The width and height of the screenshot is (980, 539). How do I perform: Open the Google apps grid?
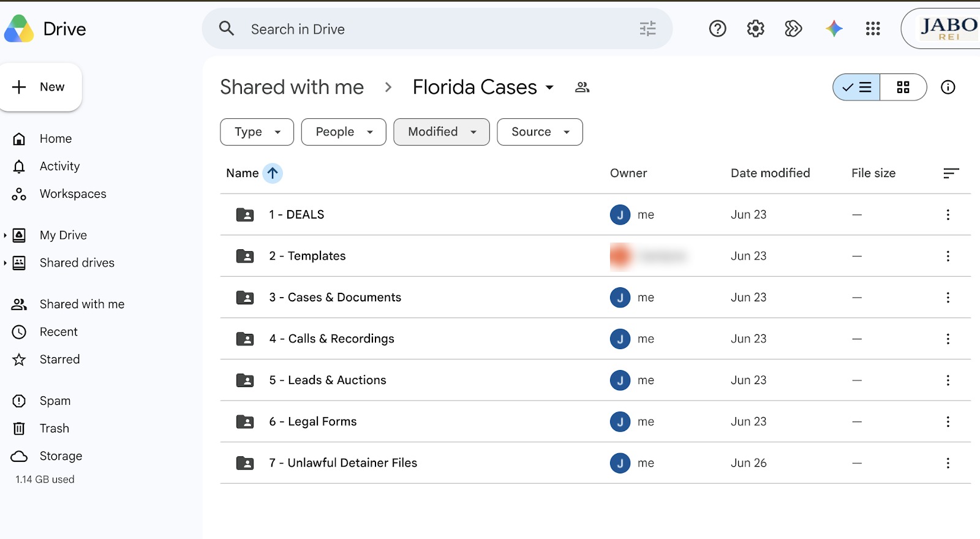click(873, 29)
